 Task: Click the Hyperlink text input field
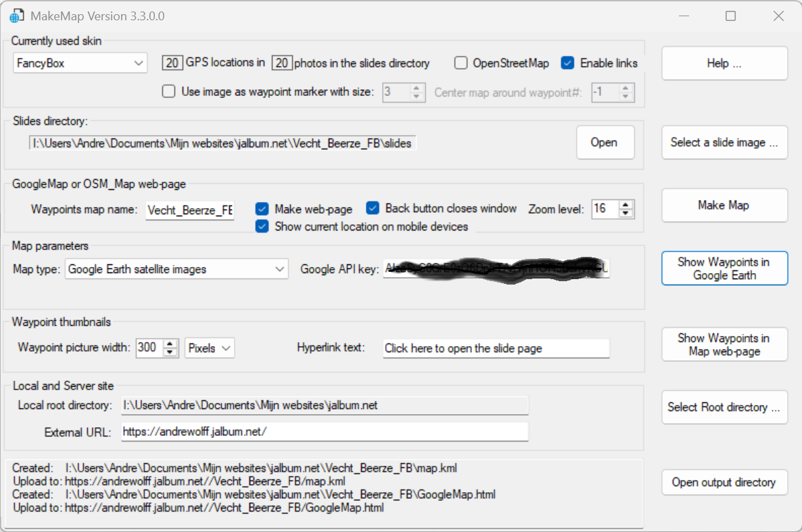[496, 348]
